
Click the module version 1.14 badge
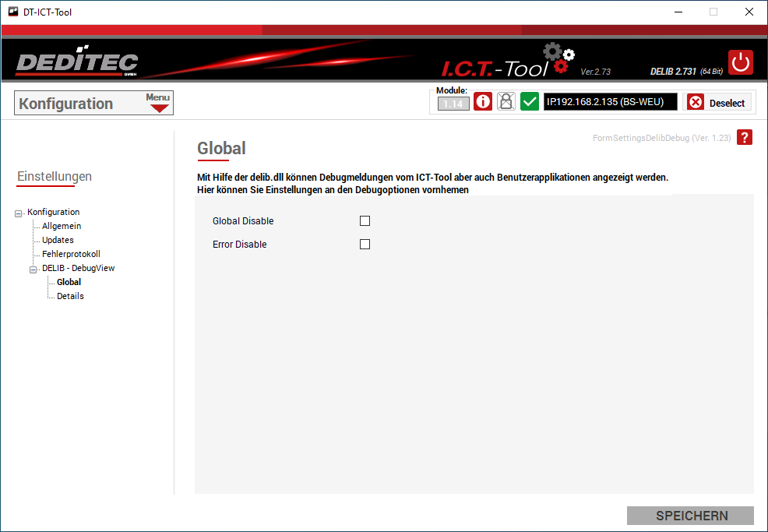click(x=453, y=104)
